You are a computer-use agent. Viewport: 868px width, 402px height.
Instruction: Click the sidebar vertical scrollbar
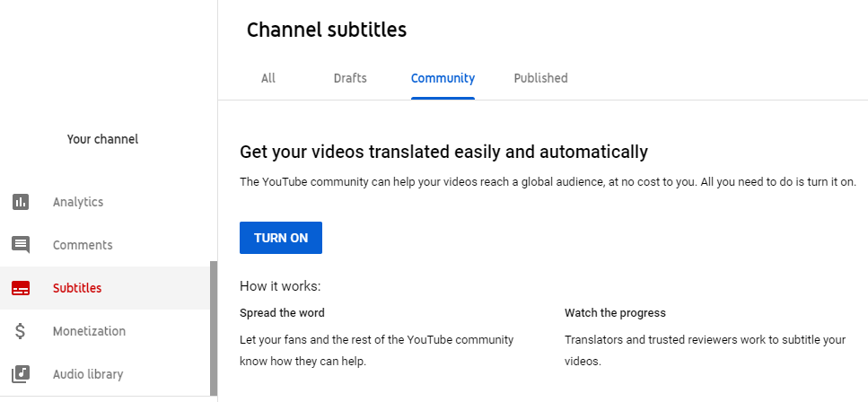214,328
